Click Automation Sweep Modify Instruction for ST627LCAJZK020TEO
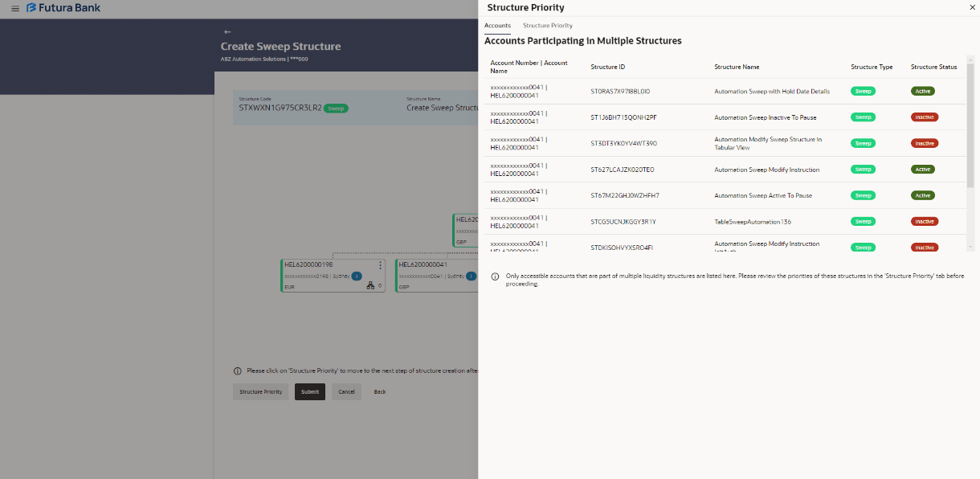 pyautogui.click(x=766, y=170)
